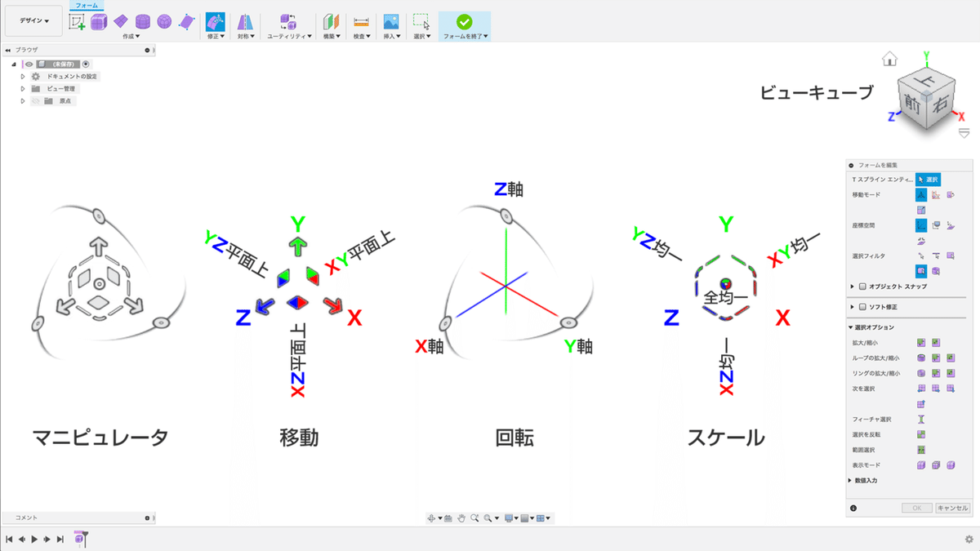Open the ユーティリティ dropdown menu
Viewport: 980px width, 551px height.
[x=290, y=37]
